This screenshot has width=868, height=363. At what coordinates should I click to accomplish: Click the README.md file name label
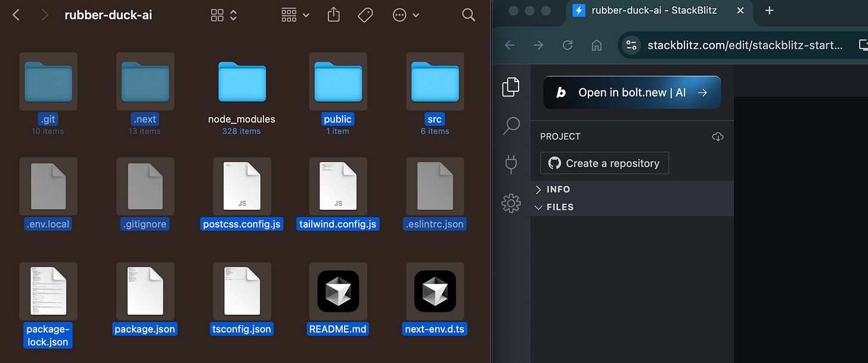pos(338,329)
